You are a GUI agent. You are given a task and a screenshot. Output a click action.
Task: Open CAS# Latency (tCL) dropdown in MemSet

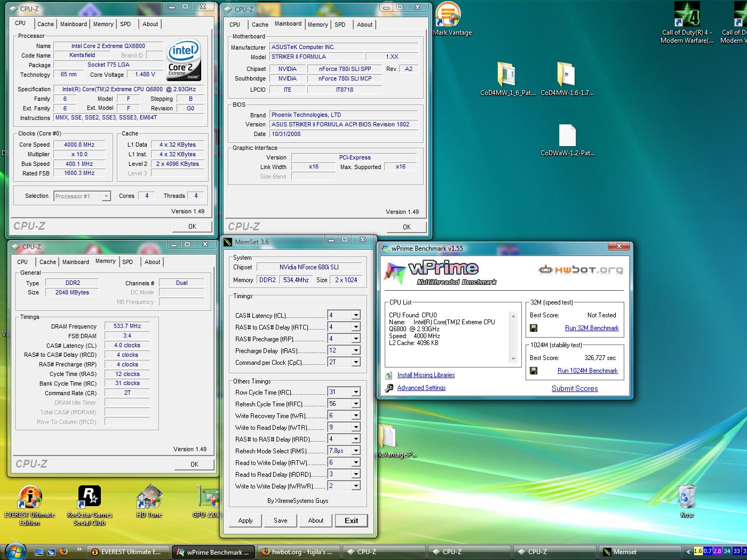click(356, 315)
